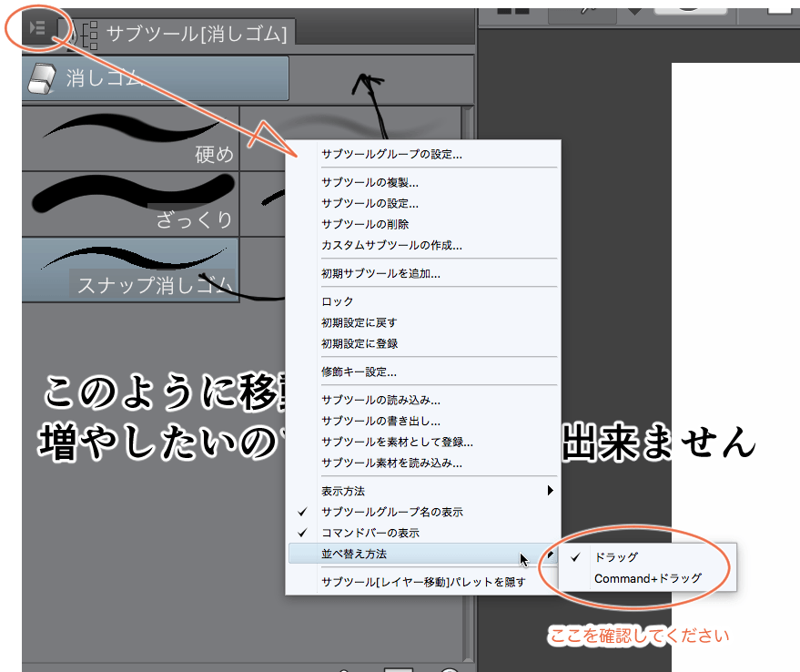Open 修飾キー設定... from the menu
Viewport: 800px width, 672px height.
click(359, 372)
